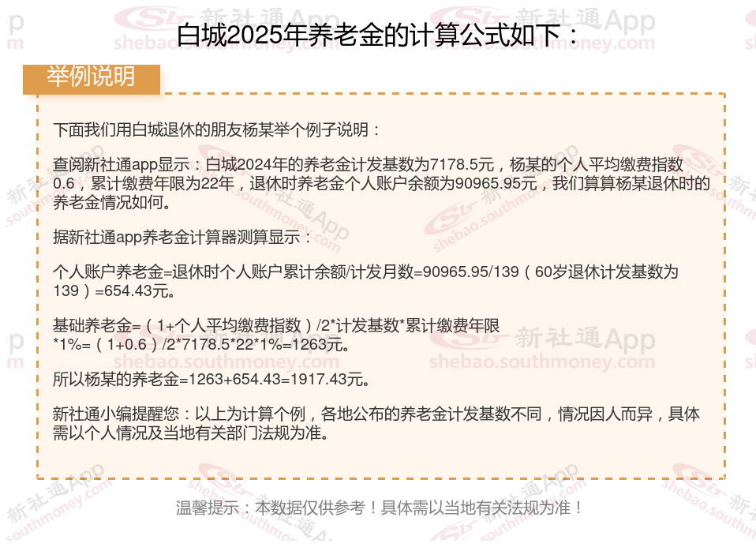The height and width of the screenshot is (547, 756).
Task: Click the shebao.southmoney.com watermark at middle right
Action: tap(542, 362)
